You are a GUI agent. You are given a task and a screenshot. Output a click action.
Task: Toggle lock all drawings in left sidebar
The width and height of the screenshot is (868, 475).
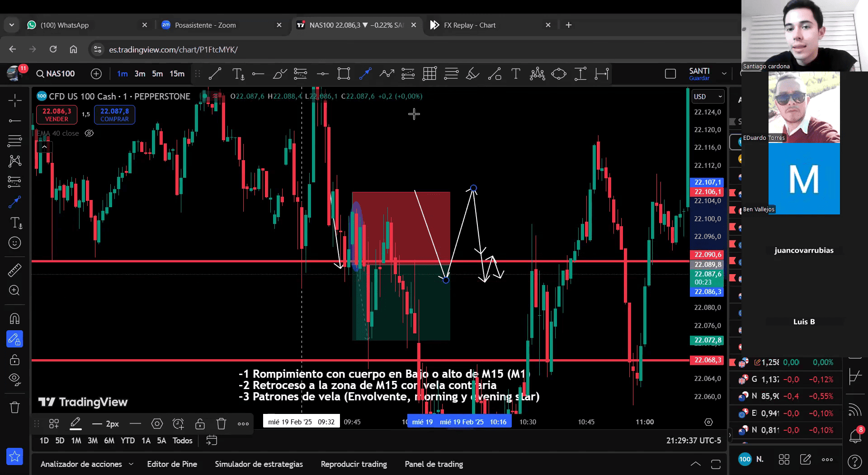tap(14, 360)
